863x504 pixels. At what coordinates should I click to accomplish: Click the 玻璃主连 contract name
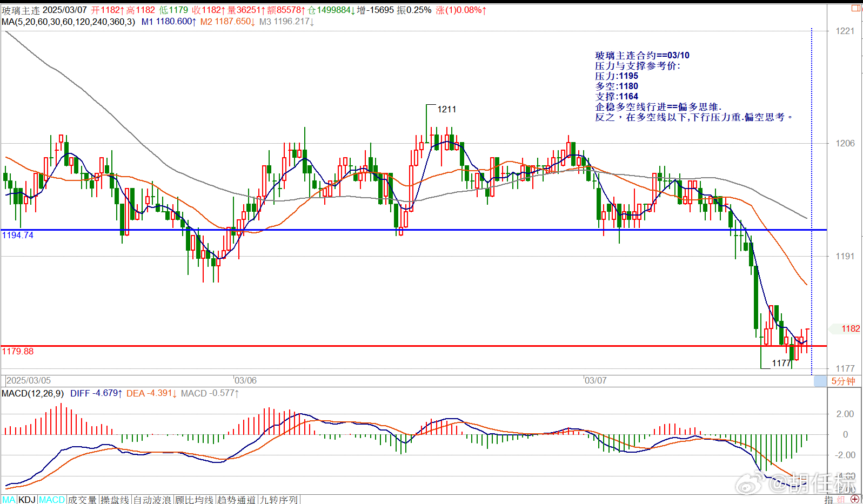point(21,10)
